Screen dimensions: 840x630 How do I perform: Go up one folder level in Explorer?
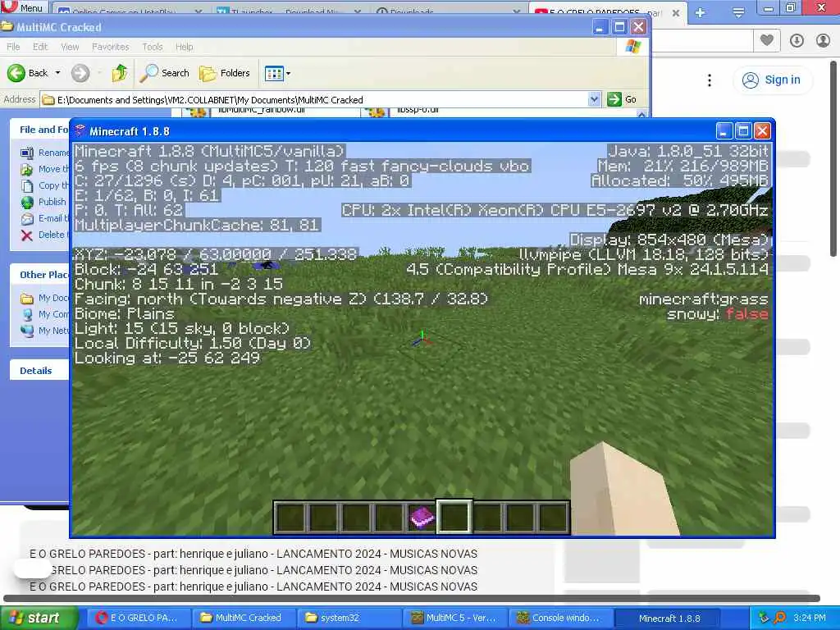(x=120, y=73)
